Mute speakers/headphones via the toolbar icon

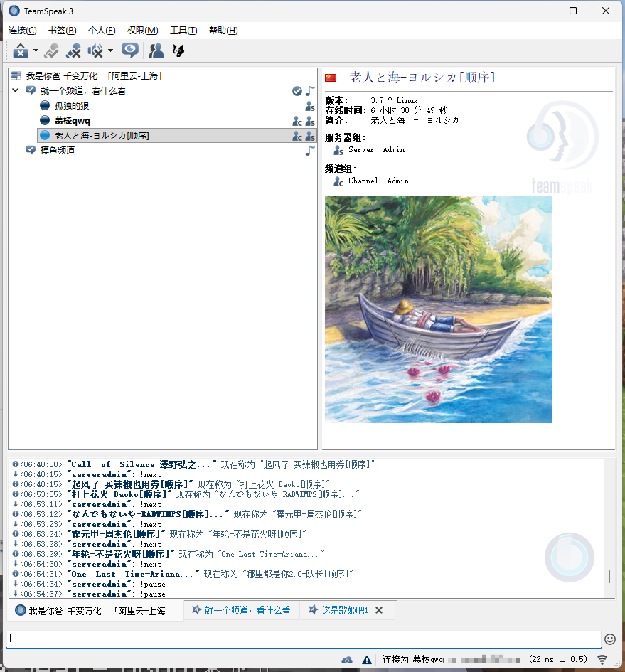coord(95,50)
